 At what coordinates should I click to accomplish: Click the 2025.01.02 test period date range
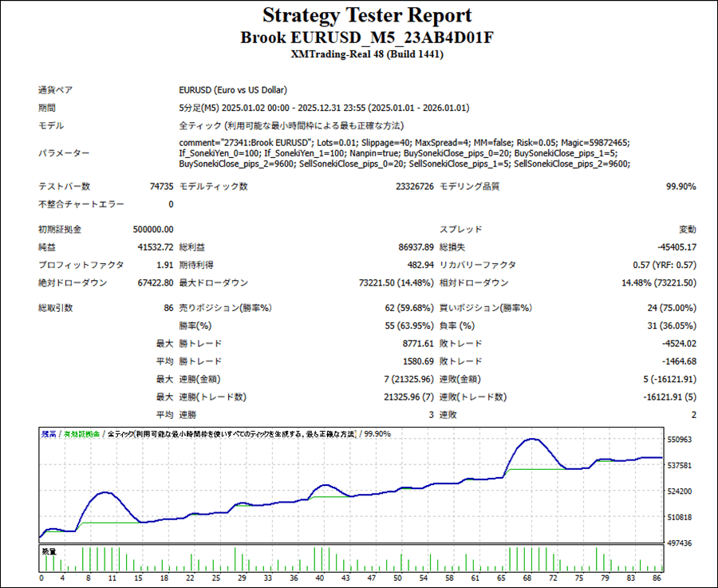pyautogui.click(x=324, y=108)
